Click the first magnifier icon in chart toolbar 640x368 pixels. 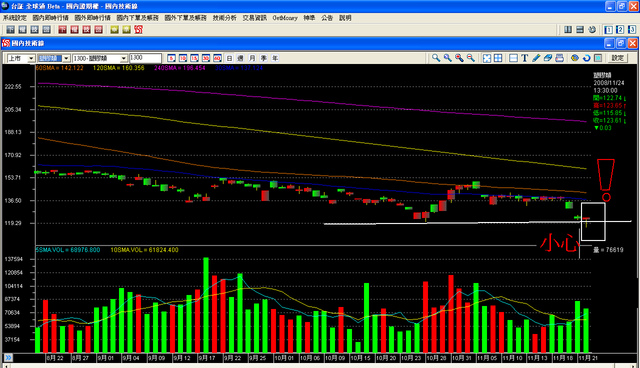[x=436, y=58]
